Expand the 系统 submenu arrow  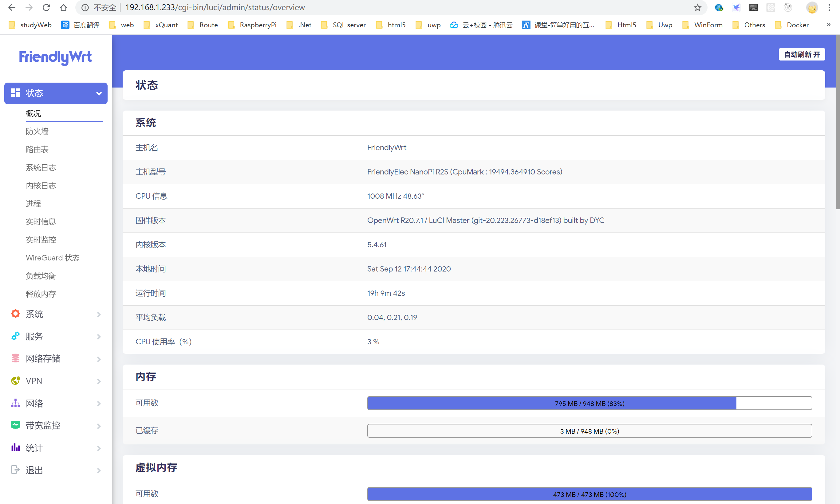click(99, 315)
